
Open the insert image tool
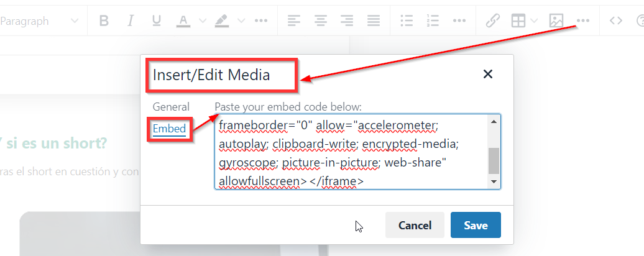556,21
